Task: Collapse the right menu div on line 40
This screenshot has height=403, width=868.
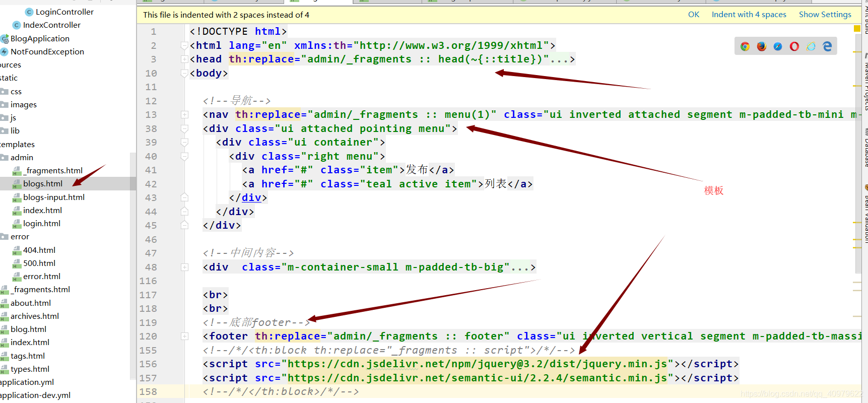Action: coord(184,157)
